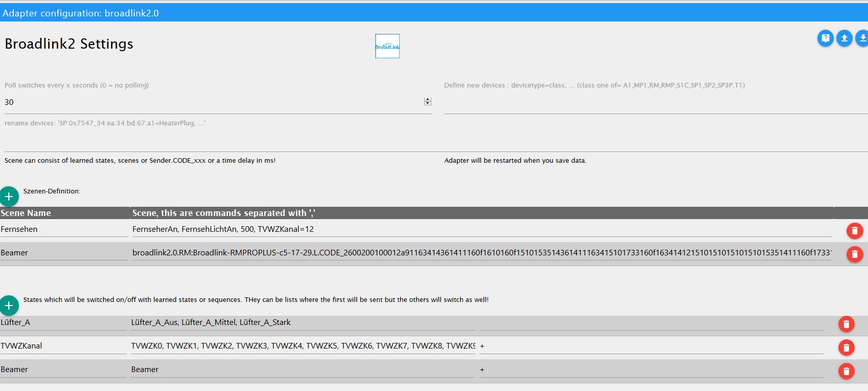The width and height of the screenshot is (868, 391).
Task: Edit the TVWZKanal state name field
Action: (x=63, y=346)
